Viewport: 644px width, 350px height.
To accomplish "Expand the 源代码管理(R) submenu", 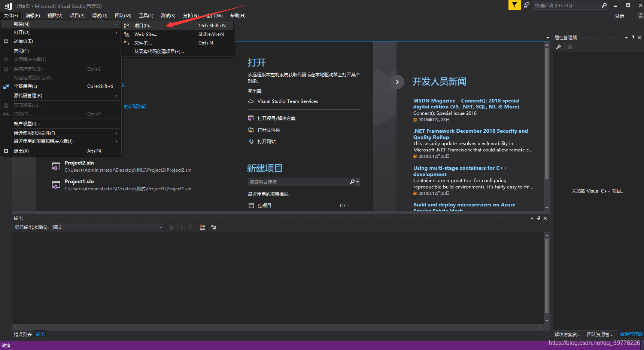I will click(x=62, y=96).
